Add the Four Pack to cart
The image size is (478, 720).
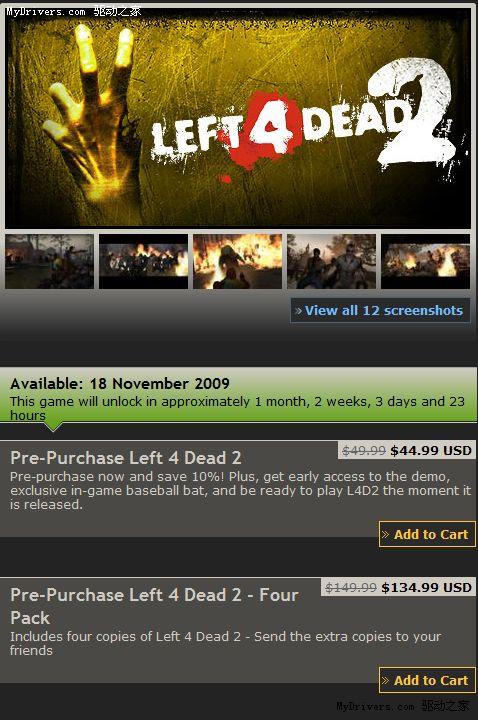[x=427, y=680]
